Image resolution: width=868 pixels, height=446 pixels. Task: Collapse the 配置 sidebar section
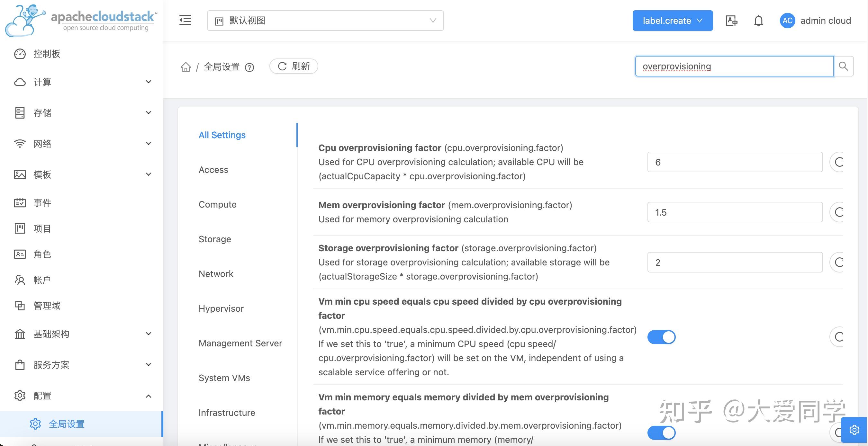coord(41,396)
